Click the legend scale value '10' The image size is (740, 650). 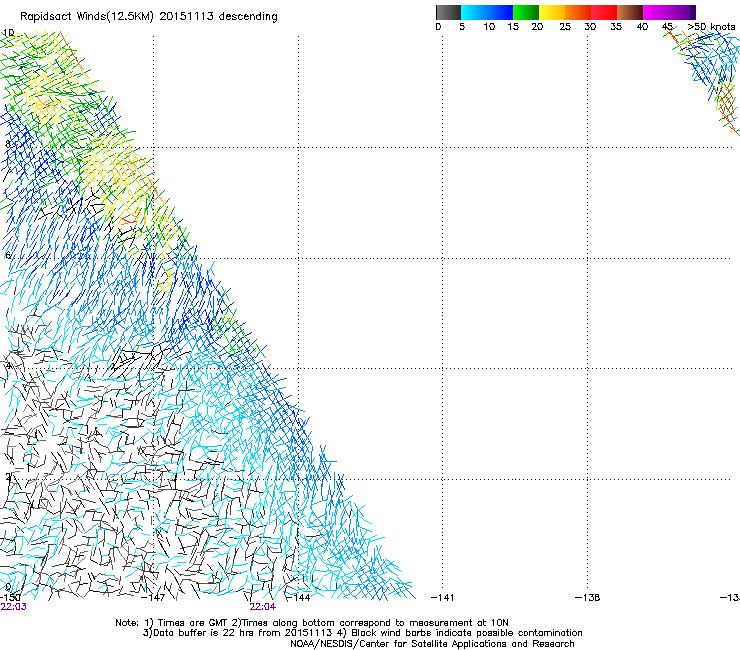pyautogui.click(x=489, y=27)
